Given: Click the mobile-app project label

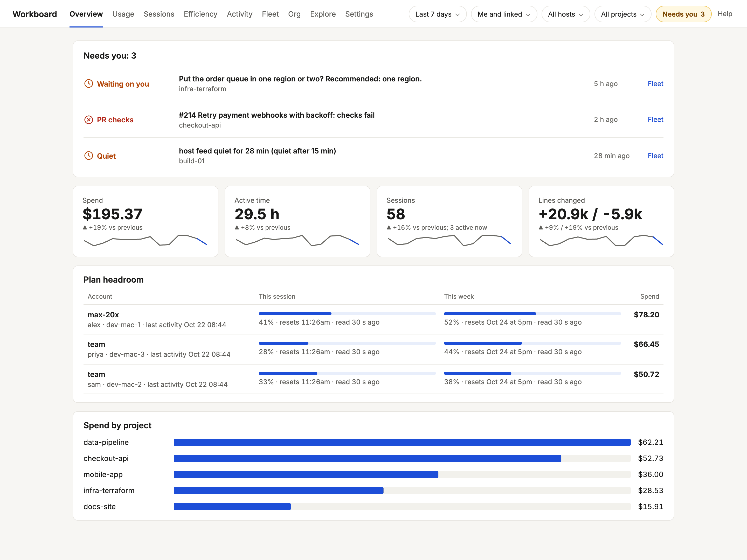Looking at the screenshot, I should point(103,475).
